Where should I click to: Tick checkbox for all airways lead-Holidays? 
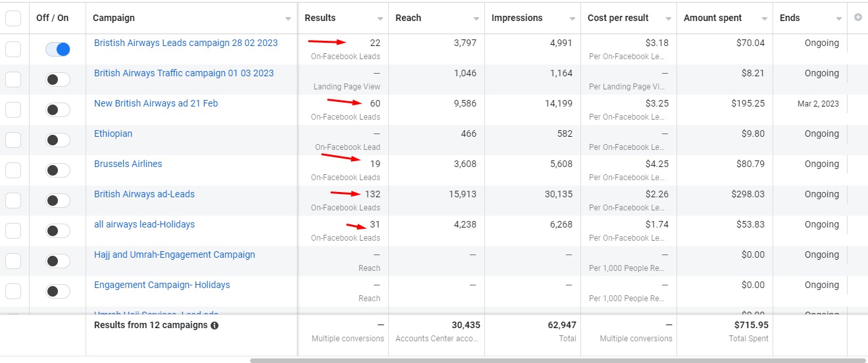pyautogui.click(x=13, y=231)
